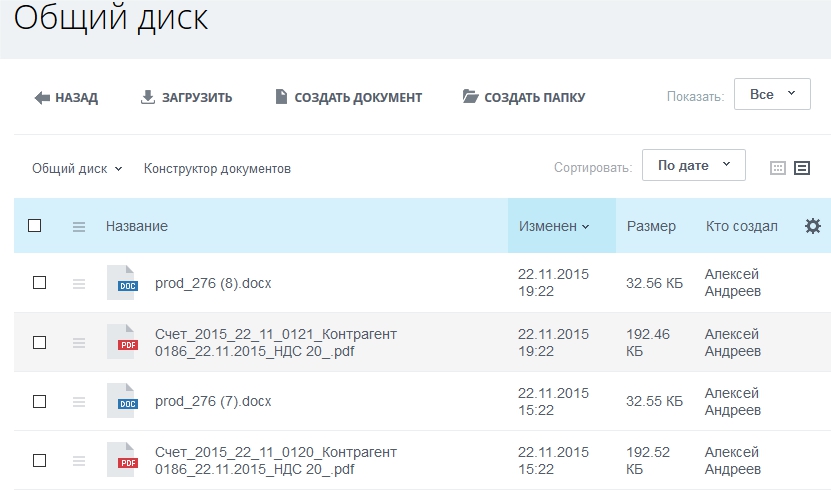
Task: Check the box for prod_276 (8).docx
Action: [x=40, y=283]
